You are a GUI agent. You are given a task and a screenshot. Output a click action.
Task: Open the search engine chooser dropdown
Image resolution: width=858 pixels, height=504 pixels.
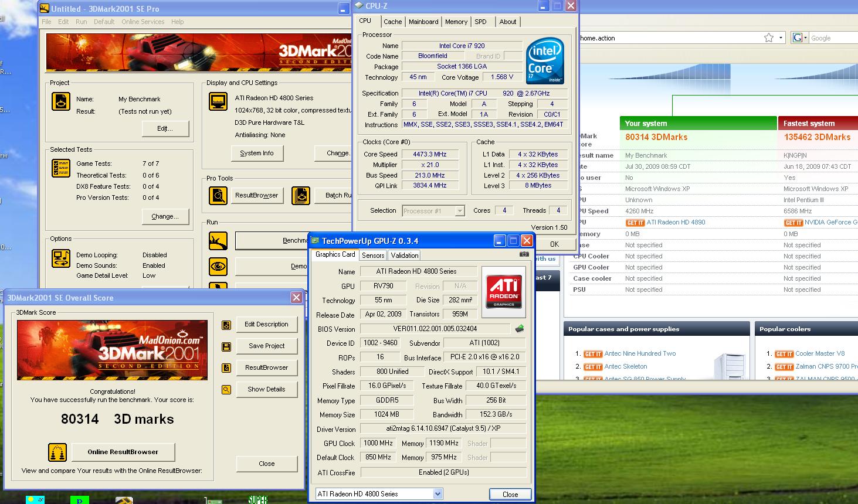pyautogui.click(x=805, y=38)
